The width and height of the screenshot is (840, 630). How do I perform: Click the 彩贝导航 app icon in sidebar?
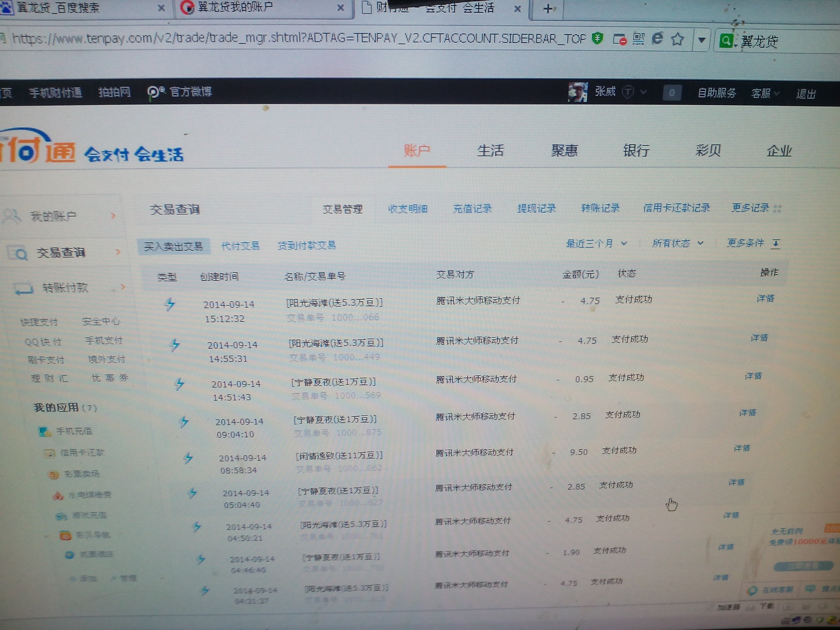pos(65,536)
